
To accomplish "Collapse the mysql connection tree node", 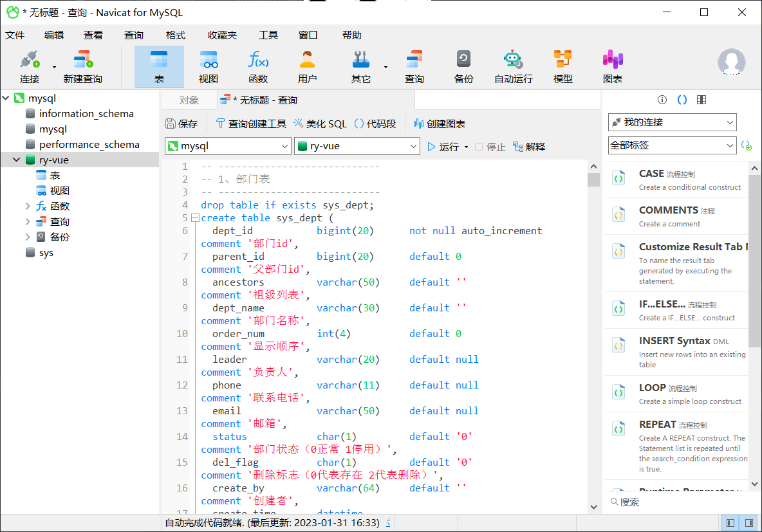I will click(x=6, y=98).
